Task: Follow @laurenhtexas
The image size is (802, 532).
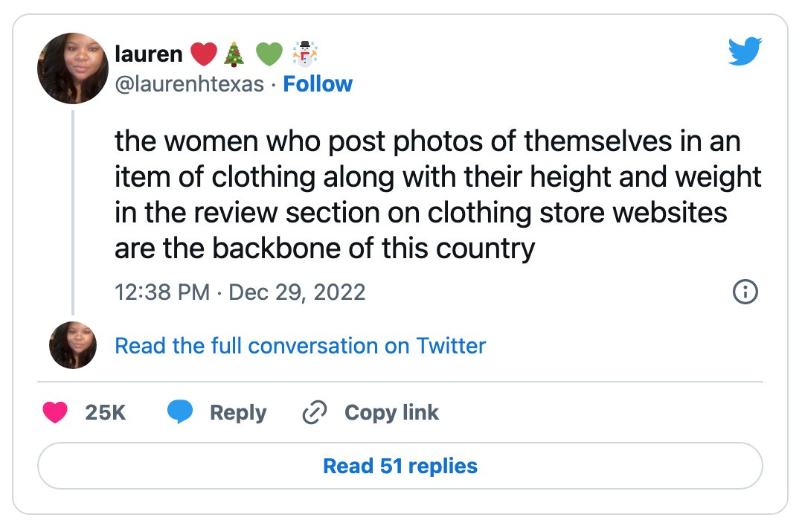Action: point(318,84)
